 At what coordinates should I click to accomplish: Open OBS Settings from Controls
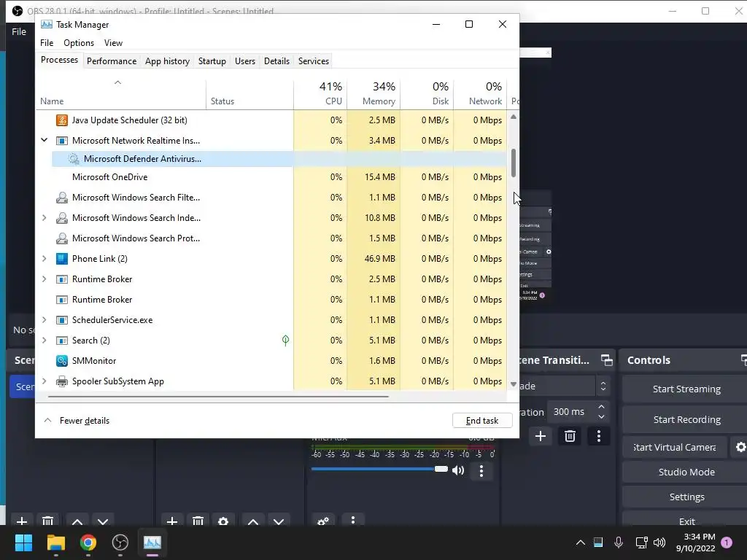[686, 497]
